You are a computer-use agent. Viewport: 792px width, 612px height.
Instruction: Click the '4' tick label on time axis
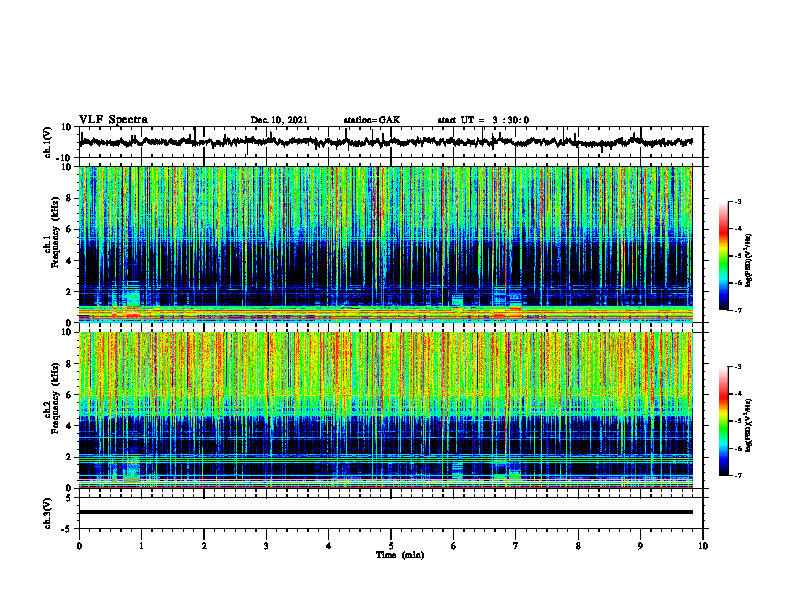point(329,546)
